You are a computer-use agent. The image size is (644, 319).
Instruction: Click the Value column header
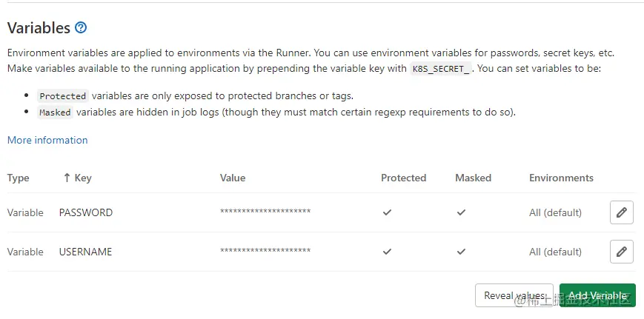click(x=233, y=178)
